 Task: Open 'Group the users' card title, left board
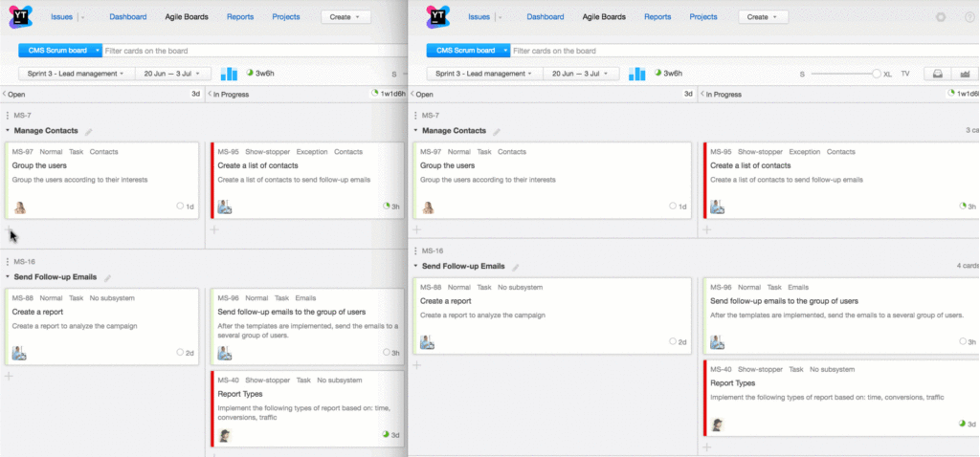[39, 165]
